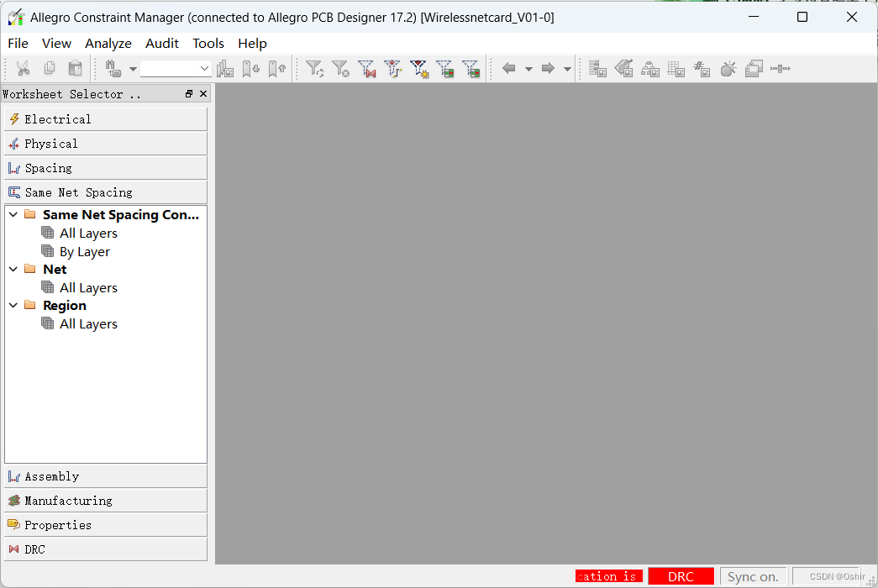Click the hierarchy tree toolbar icon
The width and height of the screenshot is (878, 588).
click(649, 69)
